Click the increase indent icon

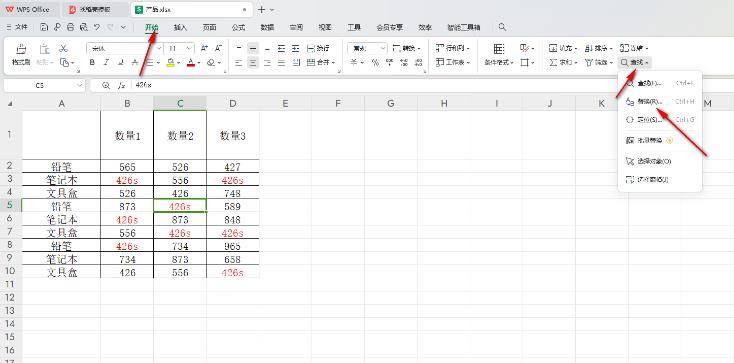[295, 48]
